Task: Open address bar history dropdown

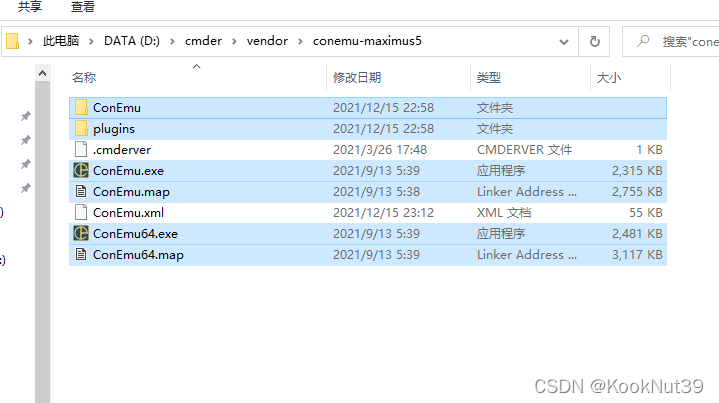Action: 564,42
